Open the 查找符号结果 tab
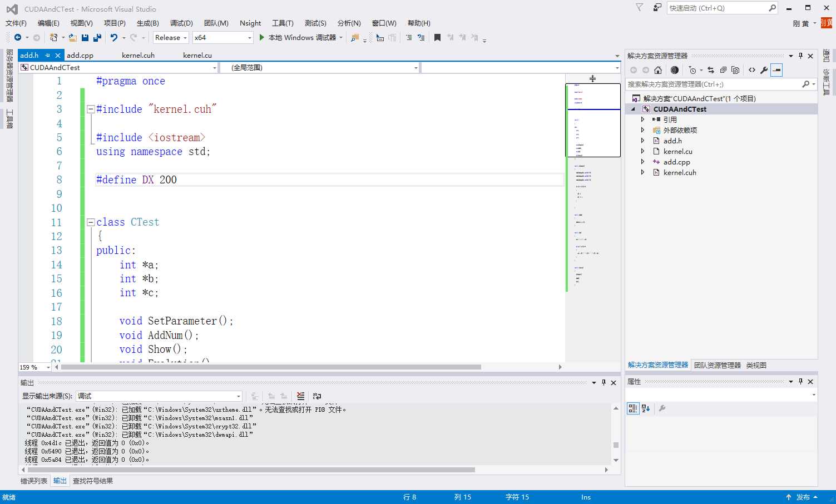Image resolution: width=836 pixels, height=504 pixels. click(93, 481)
